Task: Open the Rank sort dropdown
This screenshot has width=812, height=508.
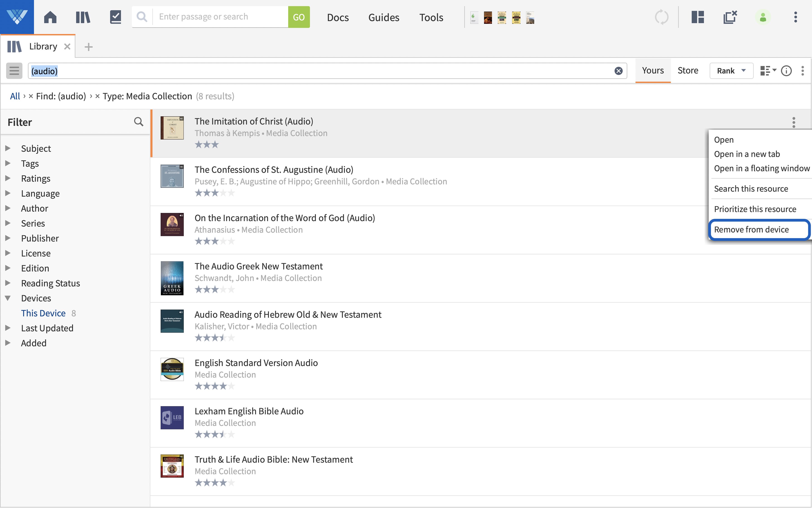Action: [x=732, y=71]
